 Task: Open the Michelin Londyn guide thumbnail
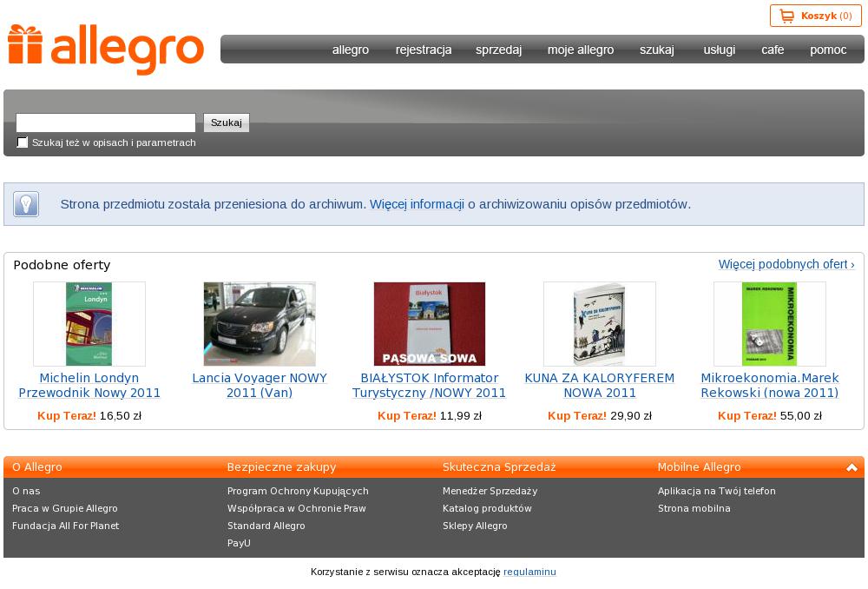pyautogui.click(x=89, y=324)
